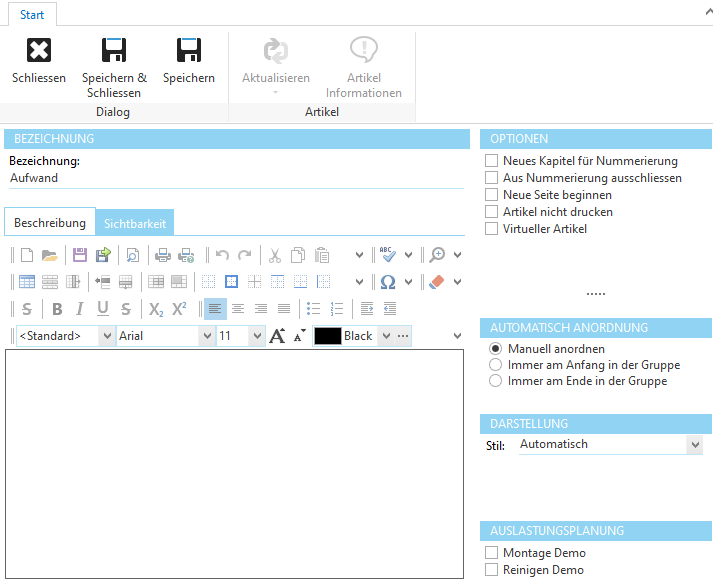Select the Start ribbon tab
The image size is (713, 584).
tap(31, 14)
